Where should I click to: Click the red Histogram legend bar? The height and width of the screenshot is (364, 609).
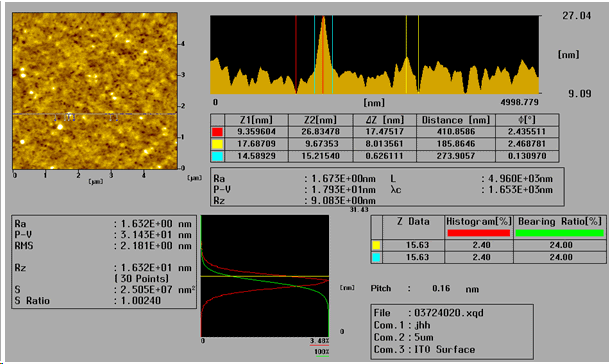(478, 233)
